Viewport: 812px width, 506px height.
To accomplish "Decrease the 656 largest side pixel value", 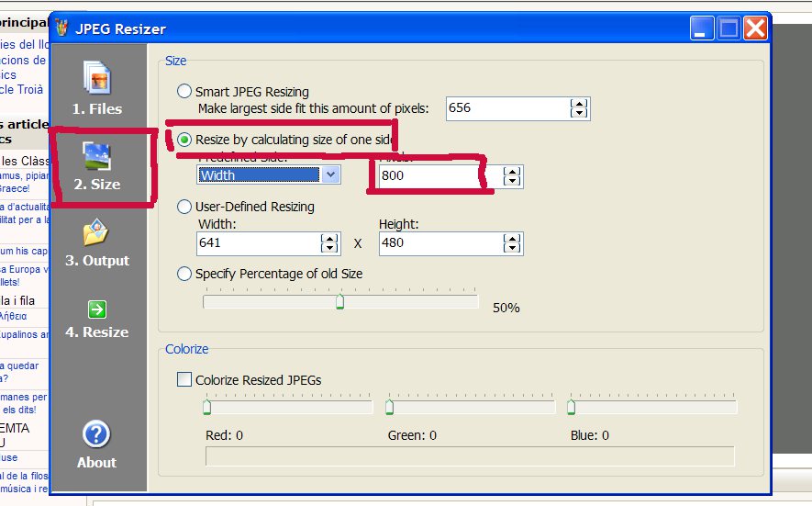I will (579, 113).
